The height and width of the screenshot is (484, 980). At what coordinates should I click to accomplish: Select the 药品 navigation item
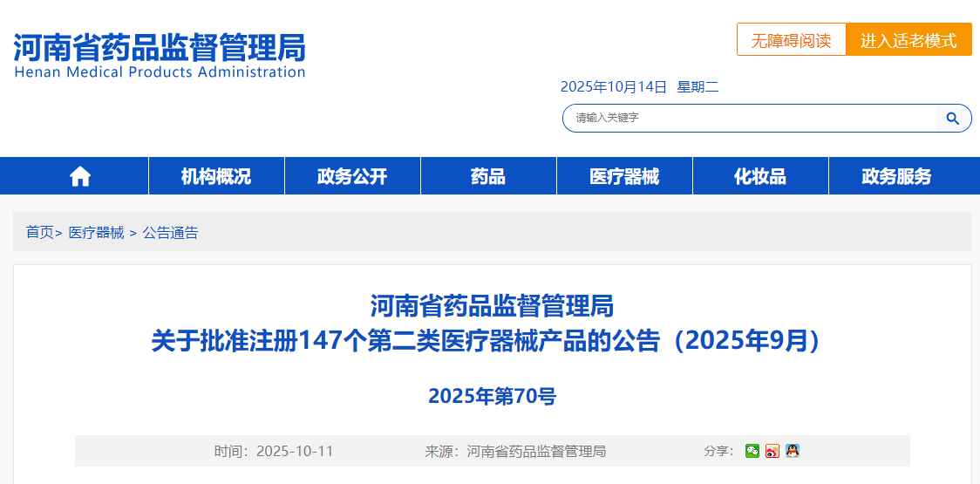coord(488,176)
